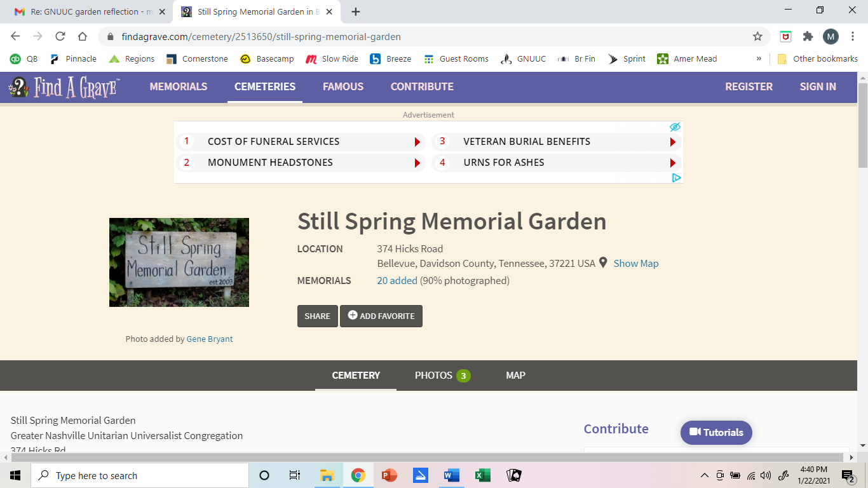
Task: Open the QB bookmark
Action: click(24, 58)
